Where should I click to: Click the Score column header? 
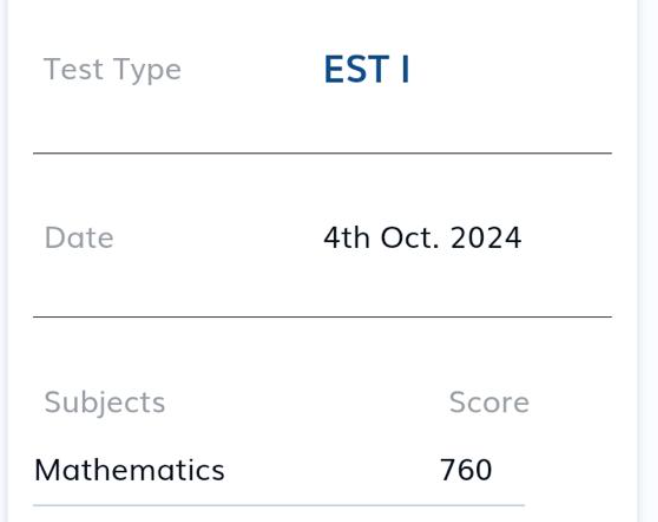click(489, 402)
